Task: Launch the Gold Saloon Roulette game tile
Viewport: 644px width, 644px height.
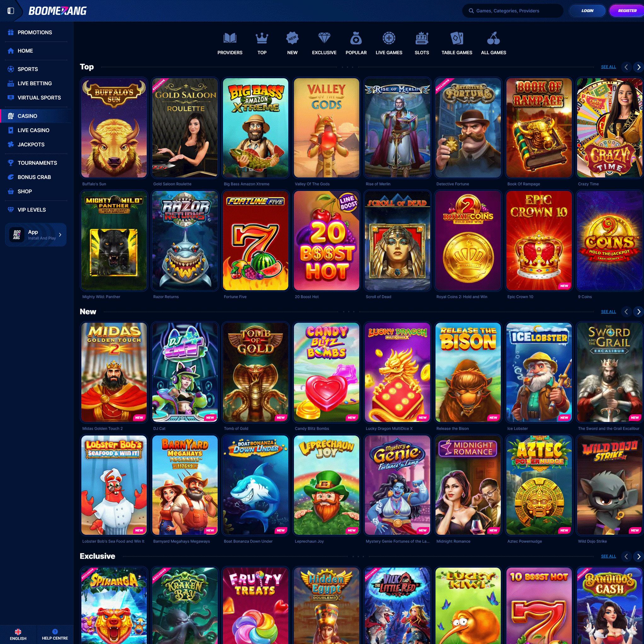Action: coord(185,128)
